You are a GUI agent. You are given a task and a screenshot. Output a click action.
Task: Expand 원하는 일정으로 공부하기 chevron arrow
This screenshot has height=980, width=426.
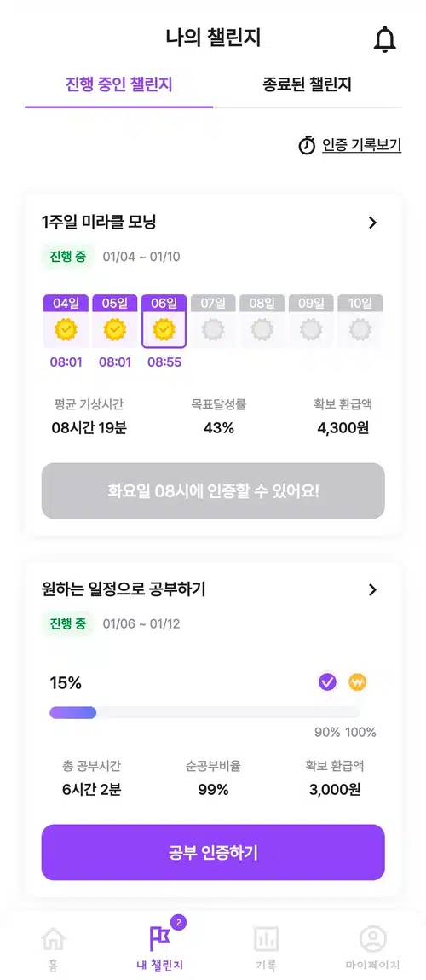pyautogui.click(x=373, y=589)
